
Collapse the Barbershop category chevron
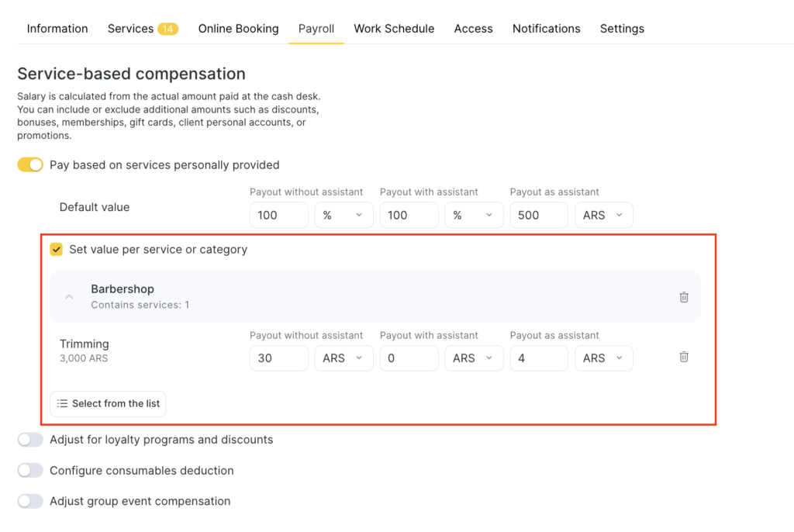click(x=69, y=297)
